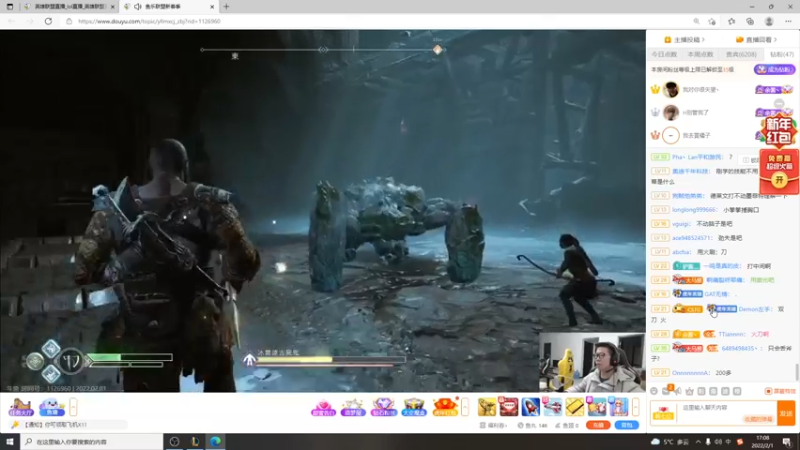
Task: Send the gold airplane gift
Action: pyautogui.click(x=487, y=407)
